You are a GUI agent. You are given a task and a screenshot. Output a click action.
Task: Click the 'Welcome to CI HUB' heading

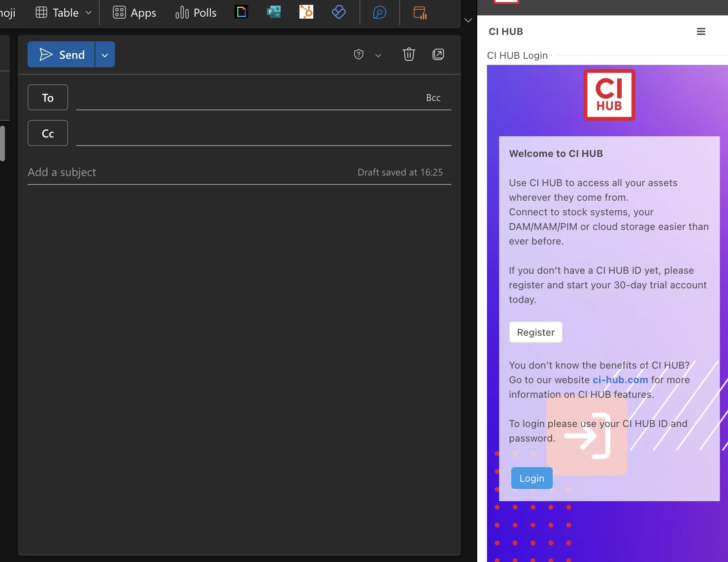point(556,154)
